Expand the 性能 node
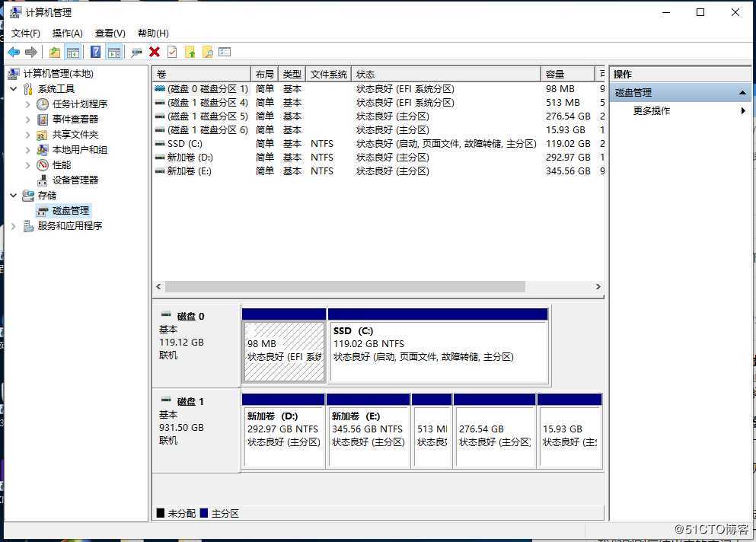The image size is (756, 542). pos(27,165)
